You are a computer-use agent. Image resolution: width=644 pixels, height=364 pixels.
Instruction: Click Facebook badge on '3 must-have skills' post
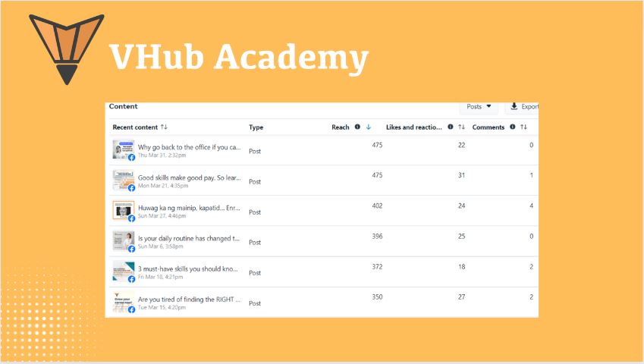[x=131, y=279]
